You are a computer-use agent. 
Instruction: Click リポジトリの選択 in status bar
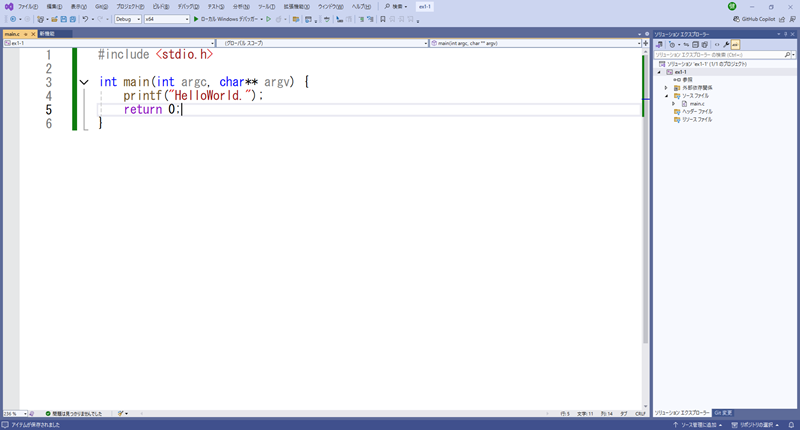(x=759, y=425)
